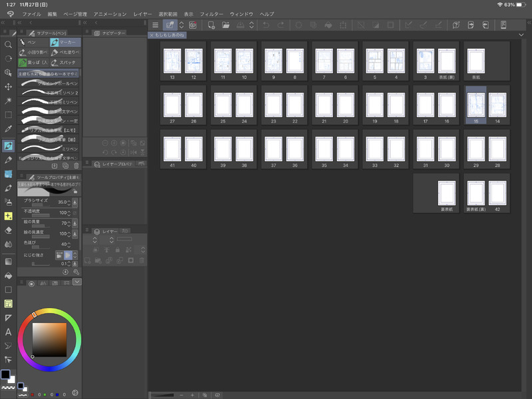Image resolution: width=532 pixels, height=399 pixels.
Task: Open the help question mark icon
Action: click(x=456, y=25)
